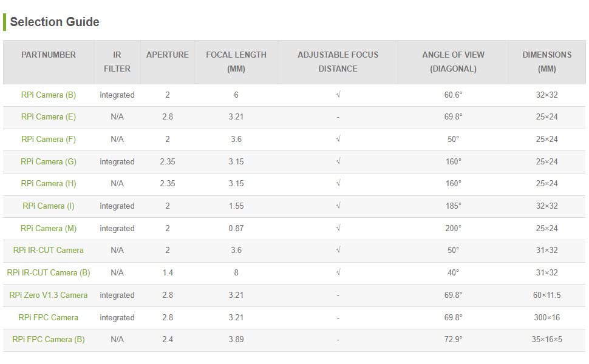Open RPi IR-CUT Camera (B) page
This screenshot has width=589, height=364.
[49, 272]
